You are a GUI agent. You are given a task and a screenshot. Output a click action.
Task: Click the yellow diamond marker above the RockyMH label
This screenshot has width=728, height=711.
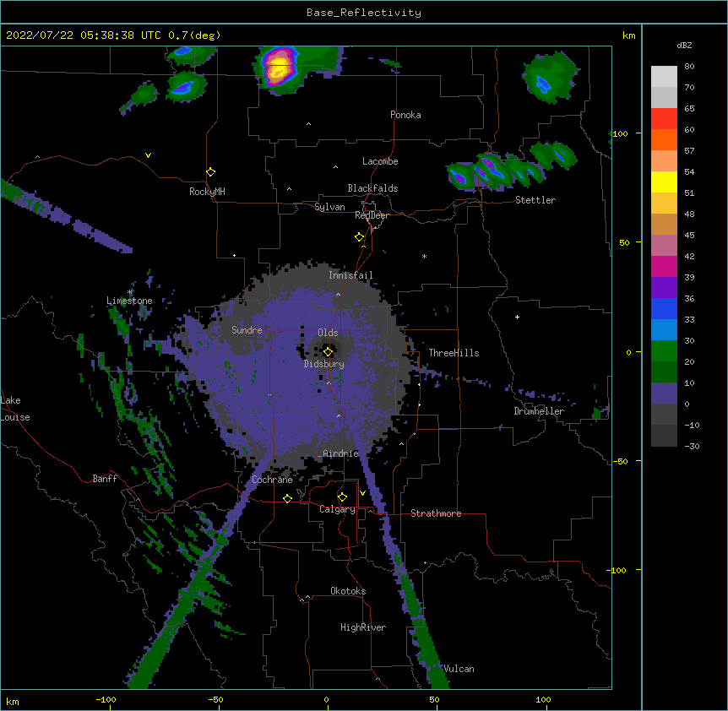210,171
